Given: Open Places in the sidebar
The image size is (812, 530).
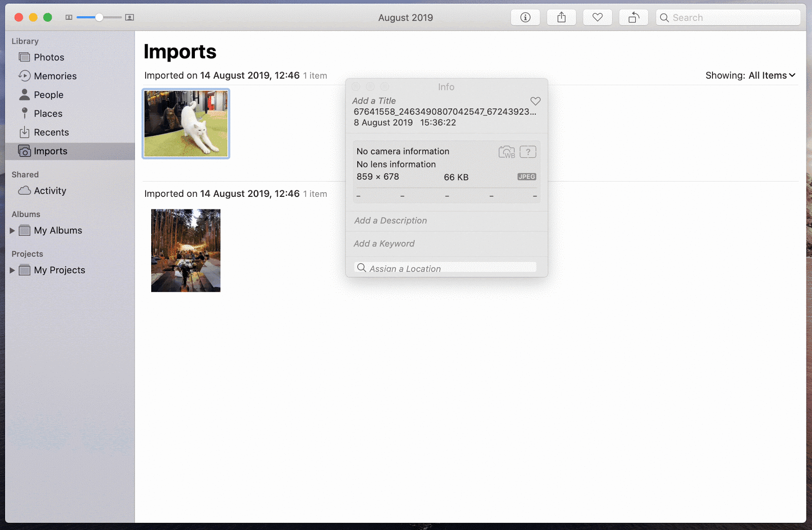Looking at the screenshot, I should tap(48, 114).
